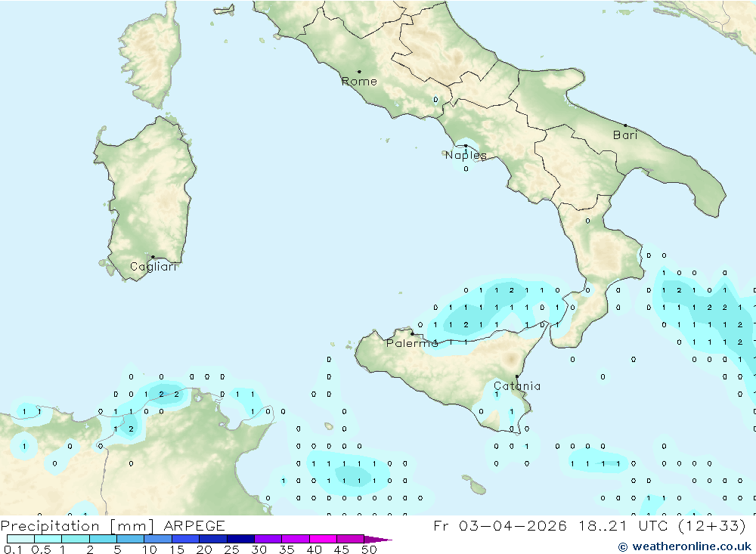
Task: Click the date 03-04-2026 in the footer
Action: pyautogui.click(x=513, y=525)
